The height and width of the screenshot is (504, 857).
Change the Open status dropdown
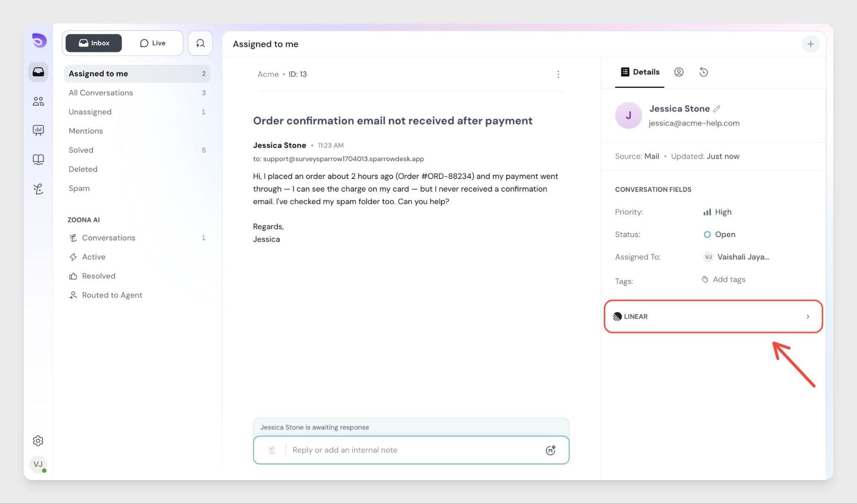point(720,235)
